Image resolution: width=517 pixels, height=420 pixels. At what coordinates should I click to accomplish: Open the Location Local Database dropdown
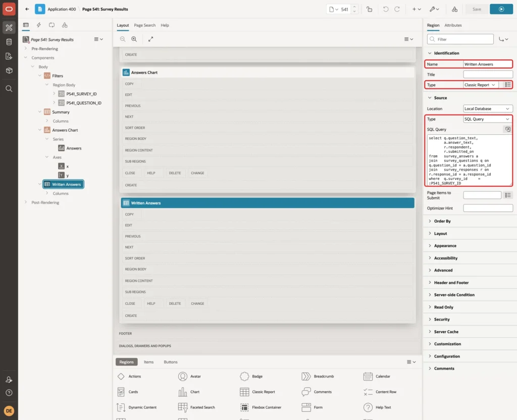488,109
